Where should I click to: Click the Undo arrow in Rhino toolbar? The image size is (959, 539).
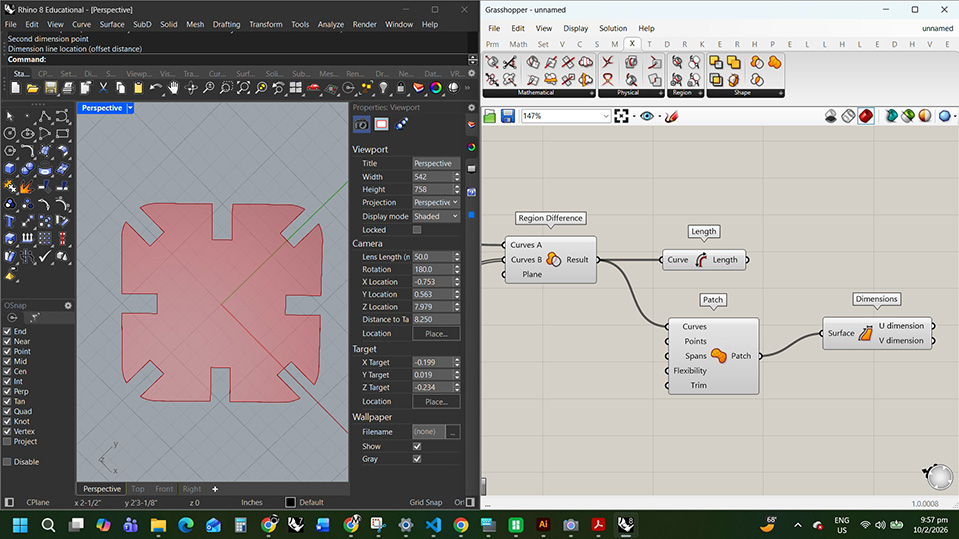[x=155, y=88]
